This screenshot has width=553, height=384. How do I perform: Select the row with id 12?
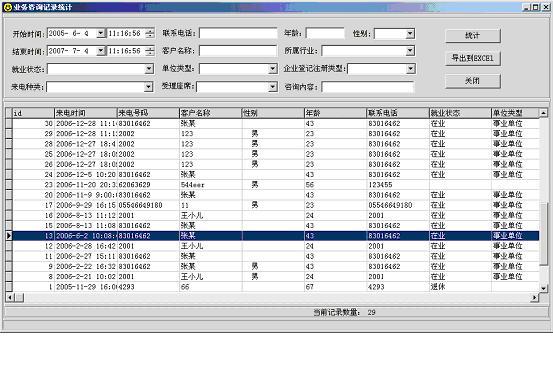point(276,246)
